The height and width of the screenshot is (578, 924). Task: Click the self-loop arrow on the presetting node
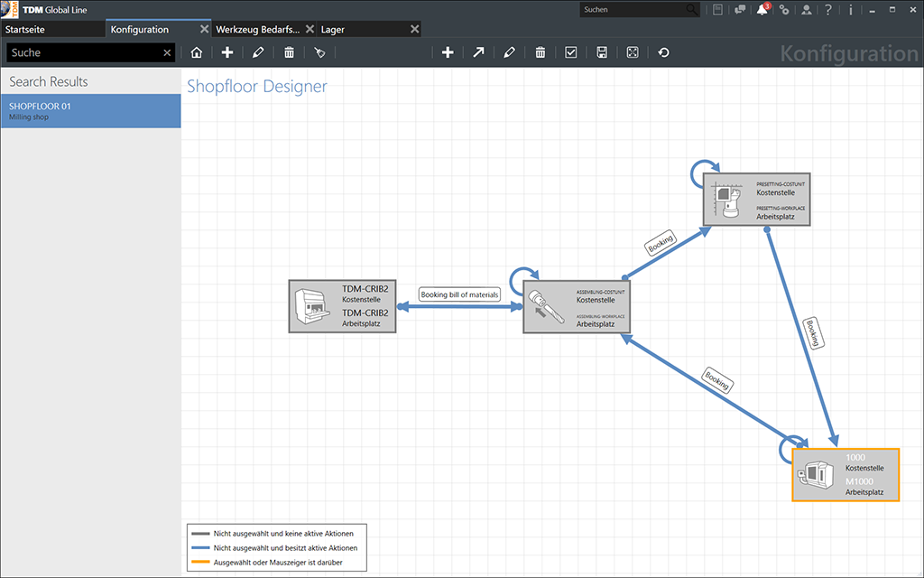click(705, 172)
